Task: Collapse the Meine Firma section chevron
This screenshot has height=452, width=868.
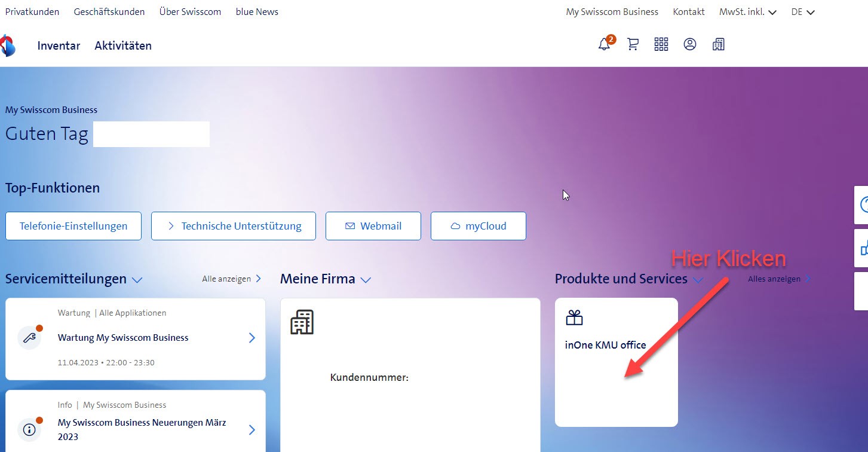Action: (366, 280)
